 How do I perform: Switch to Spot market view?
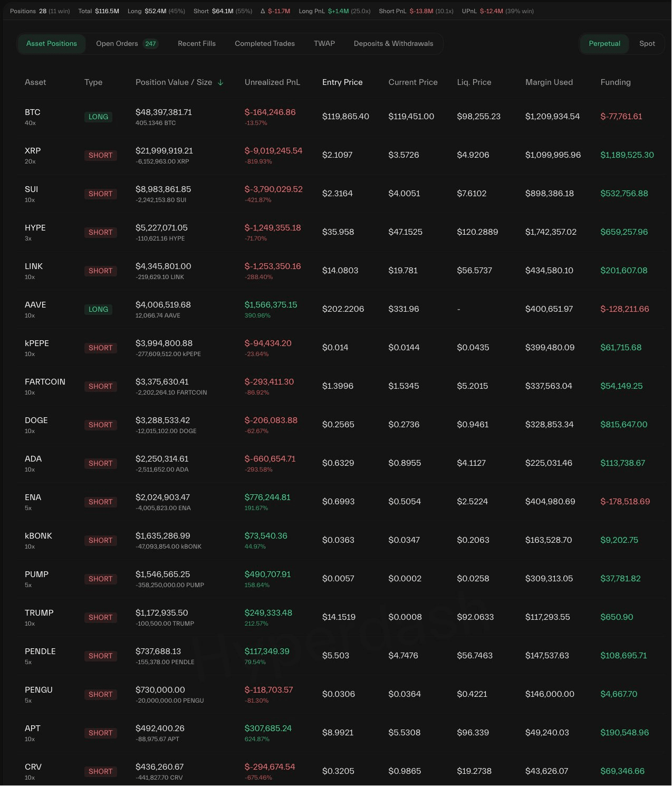coord(647,44)
